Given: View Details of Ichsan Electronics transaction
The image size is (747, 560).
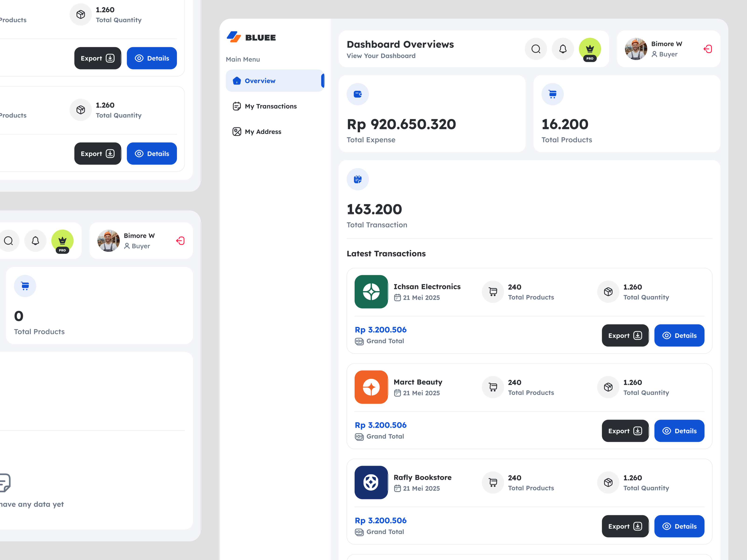Looking at the screenshot, I should [x=680, y=336].
